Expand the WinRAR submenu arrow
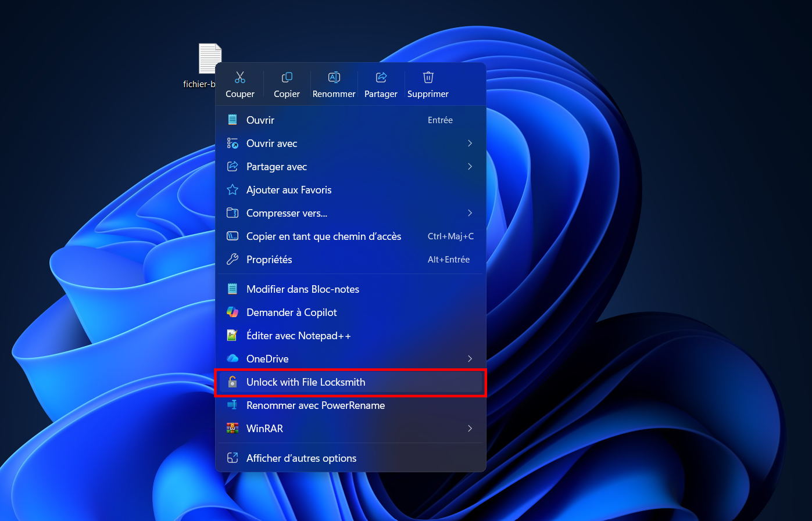The image size is (812, 521). (470, 429)
